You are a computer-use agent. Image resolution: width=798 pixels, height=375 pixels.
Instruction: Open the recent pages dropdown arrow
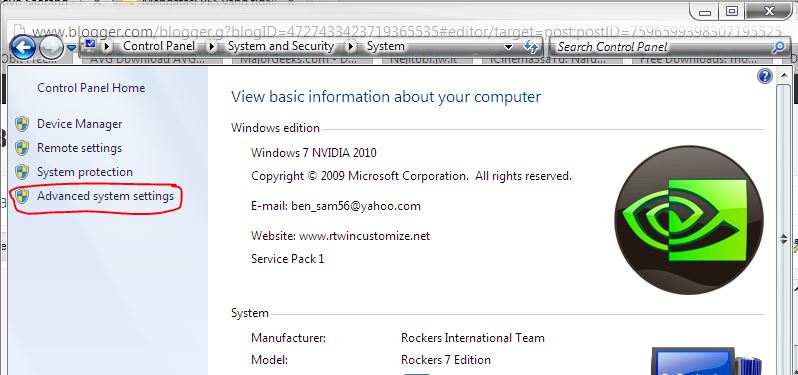tap(72, 48)
